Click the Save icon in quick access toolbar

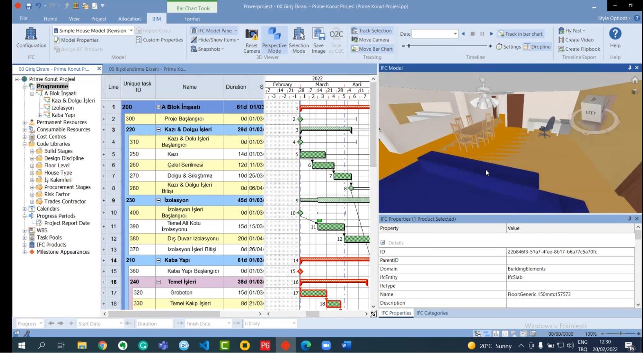tap(29, 6)
